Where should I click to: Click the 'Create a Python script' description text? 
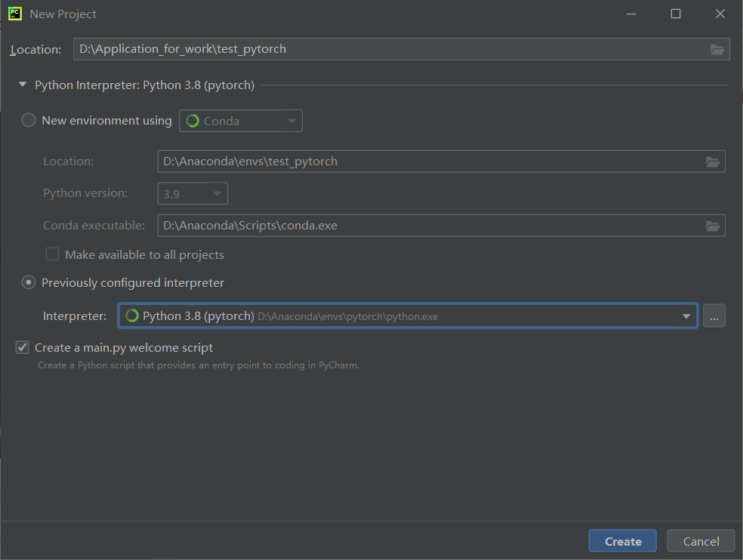pos(199,365)
